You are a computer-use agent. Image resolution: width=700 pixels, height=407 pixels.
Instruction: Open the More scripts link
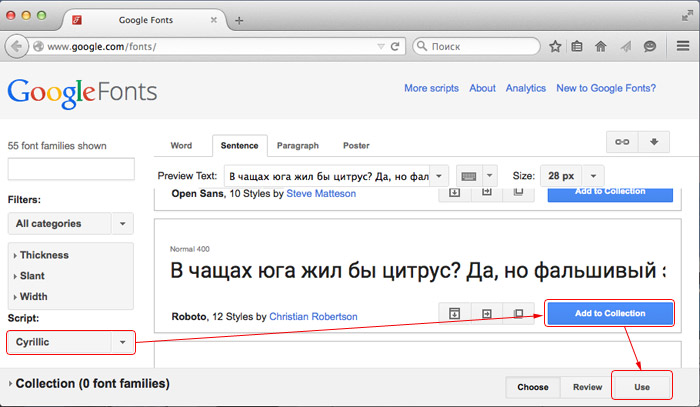(431, 88)
